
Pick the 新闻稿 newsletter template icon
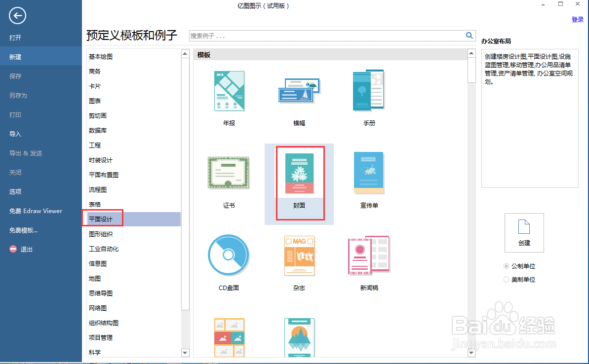pos(369,255)
